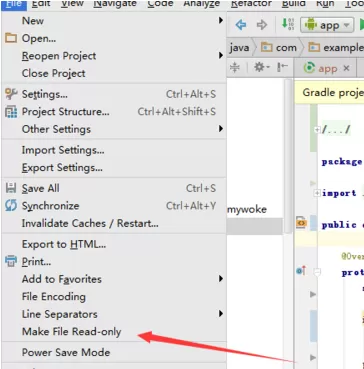The height and width of the screenshot is (369, 364).
Task: Open the Analyze menu
Action: 202,4
